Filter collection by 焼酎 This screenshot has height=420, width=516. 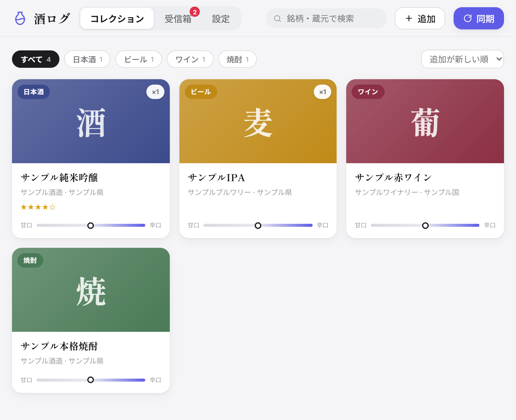click(x=238, y=59)
